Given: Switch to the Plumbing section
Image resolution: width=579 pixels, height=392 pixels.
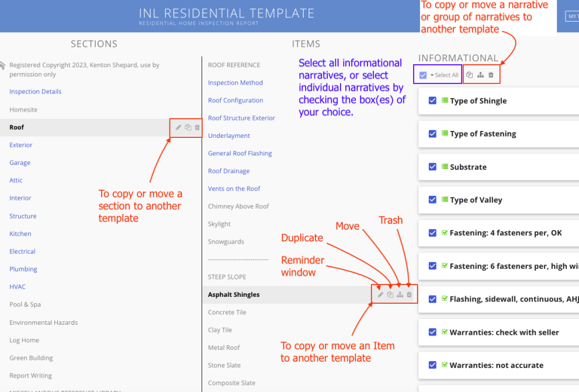Looking at the screenshot, I should (x=23, y=269).
